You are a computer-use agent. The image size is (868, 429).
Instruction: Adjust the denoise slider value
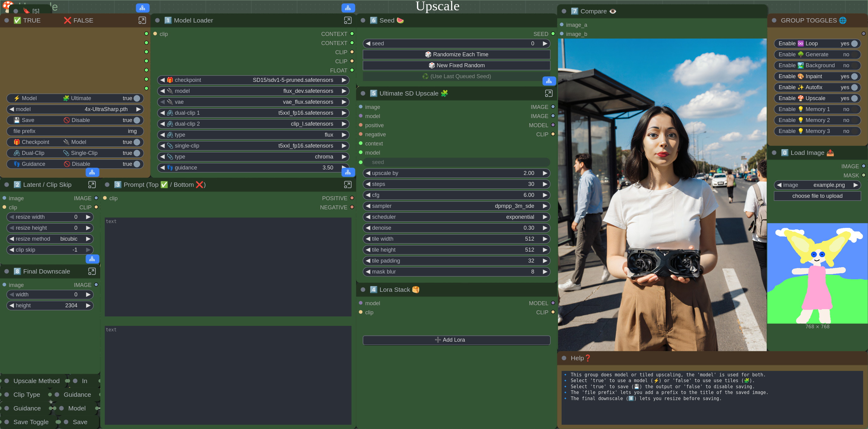(456, 228)
